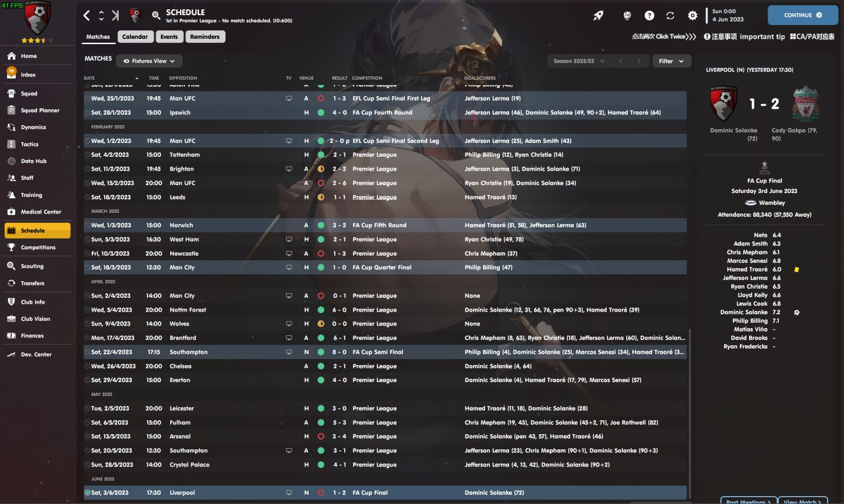Open the 'CA/PA对应表' link
Screen dimensions: 844x504
[812, 37]
